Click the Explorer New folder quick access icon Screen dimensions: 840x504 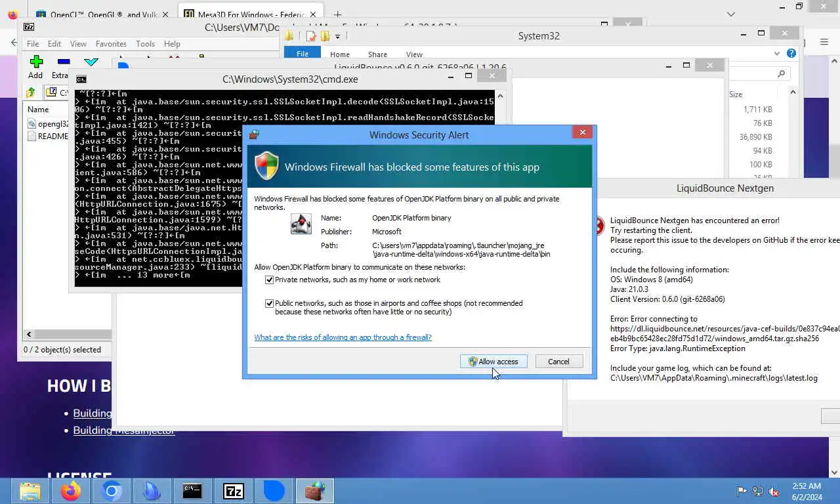pyautogui.click(x=324, y=36)
